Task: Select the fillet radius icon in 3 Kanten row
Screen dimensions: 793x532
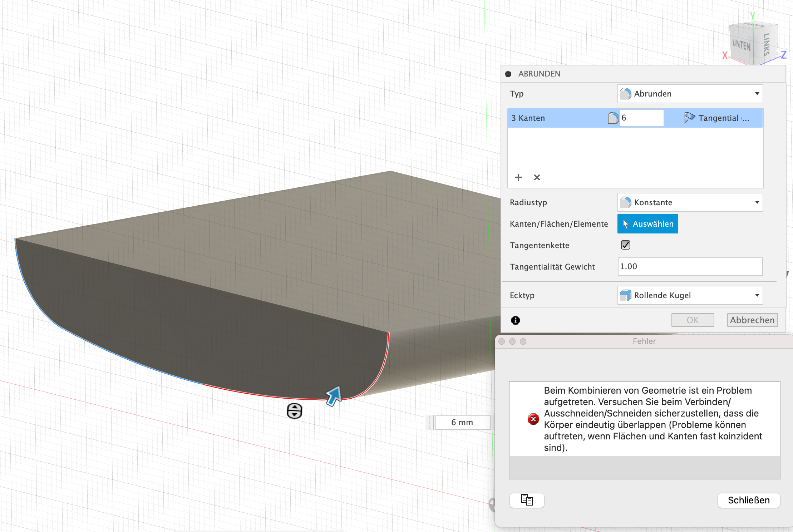Action: [613, 118]
